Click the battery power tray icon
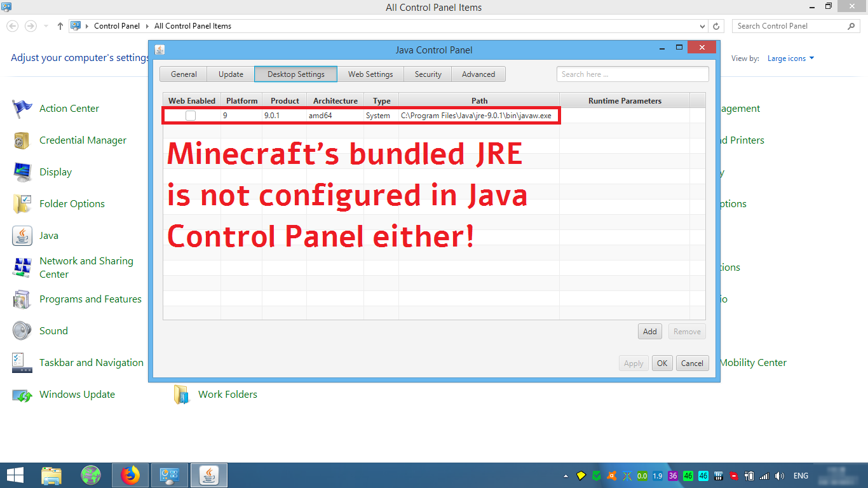 (749, 476)
